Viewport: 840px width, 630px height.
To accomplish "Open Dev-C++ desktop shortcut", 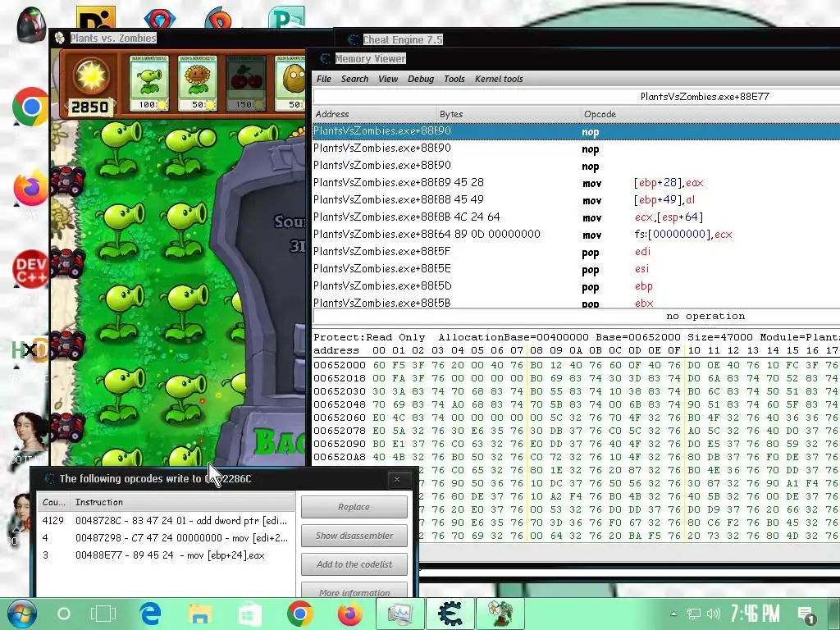I will [x=30, y=269].
